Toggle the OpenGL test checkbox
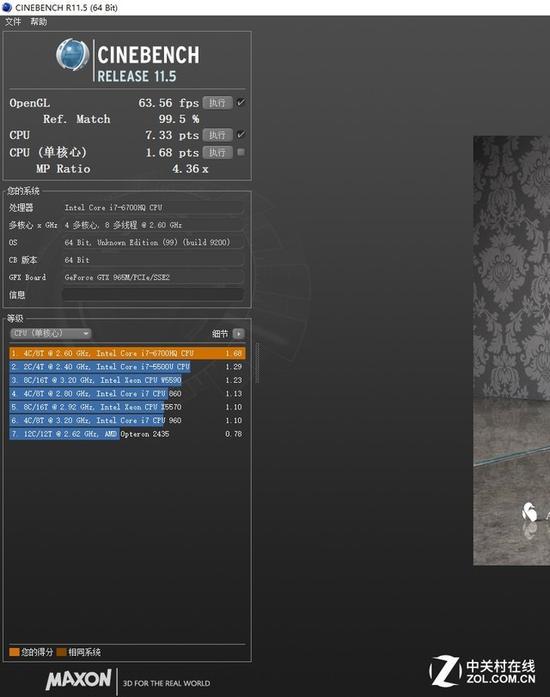This screenshot has width=550, height=697. click(x=241, y=103)
